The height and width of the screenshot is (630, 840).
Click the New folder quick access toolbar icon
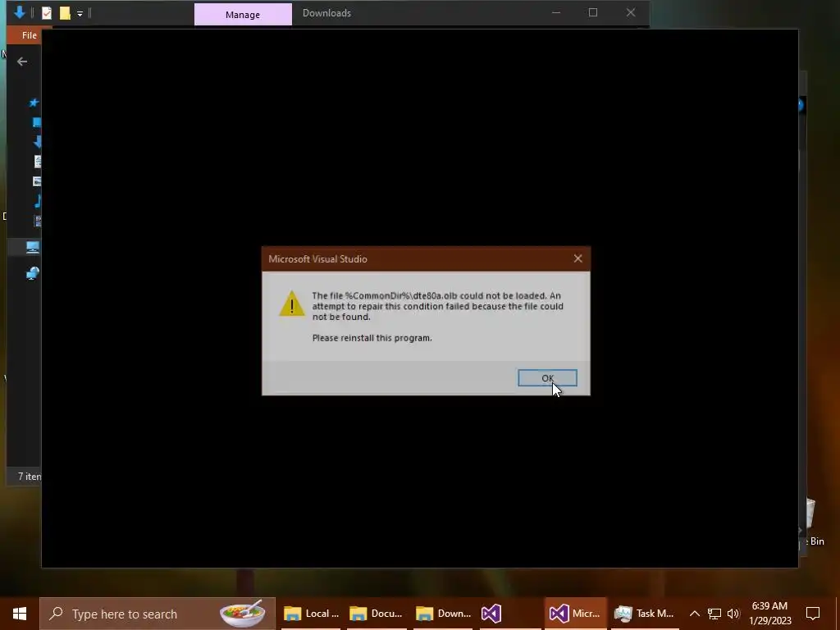click(x=65, y=13)
